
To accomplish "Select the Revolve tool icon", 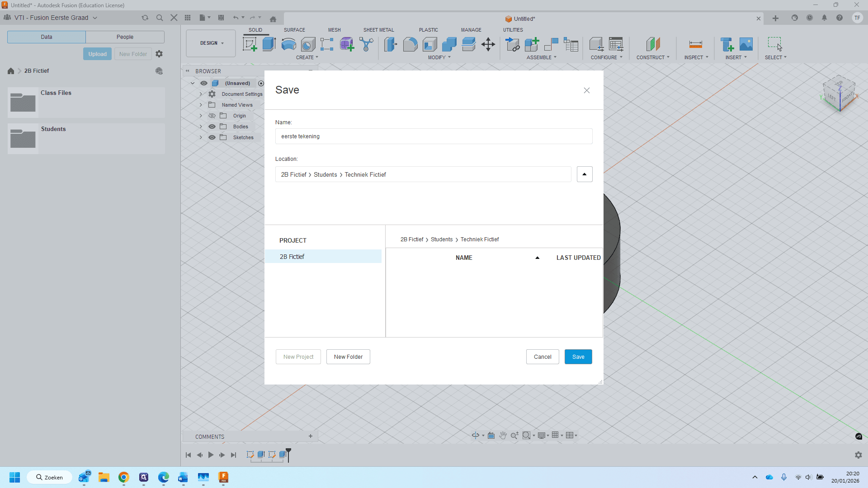I will point(288,44).
